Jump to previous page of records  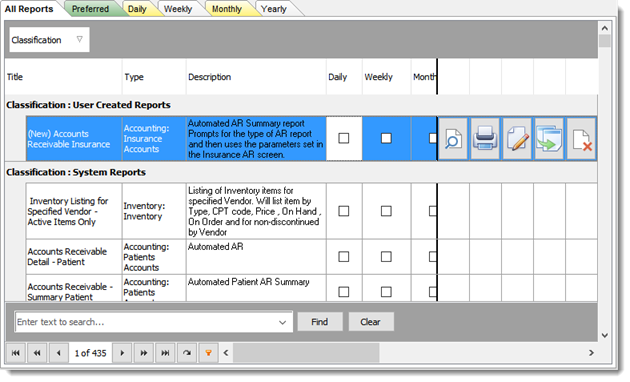coord(37,353)
